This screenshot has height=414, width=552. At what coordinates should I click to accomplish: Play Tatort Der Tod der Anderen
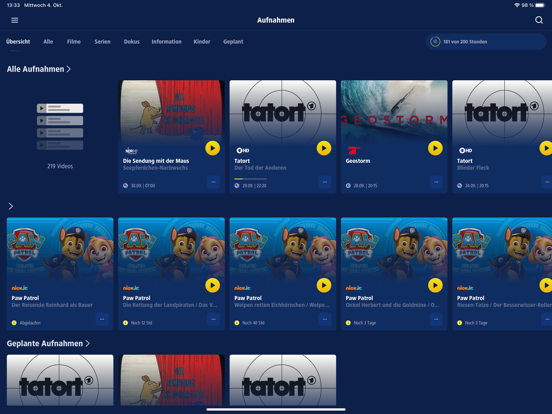(x=324, y=148)
